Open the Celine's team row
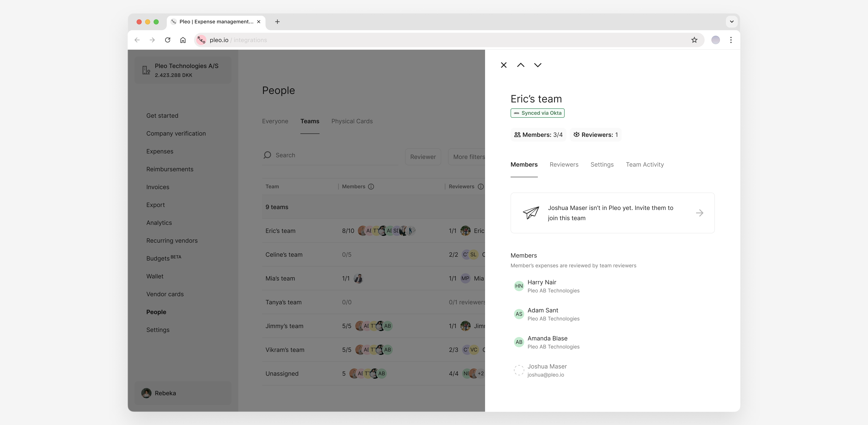The height and width of the screenshot is (425, 868). [x=373, y=255]
